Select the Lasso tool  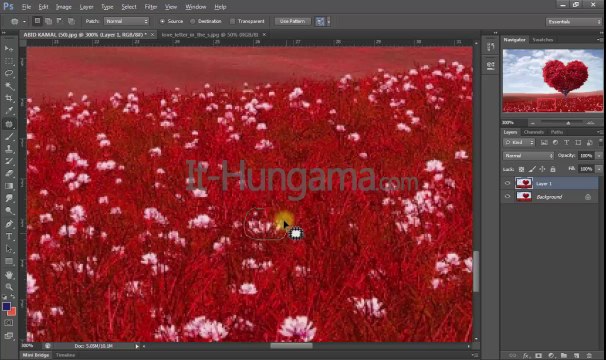pyautogui.click(x=9, y=73)
